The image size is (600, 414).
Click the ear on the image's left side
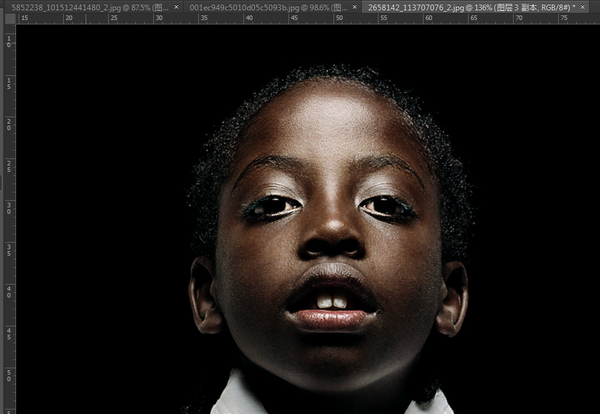[204, 295]
